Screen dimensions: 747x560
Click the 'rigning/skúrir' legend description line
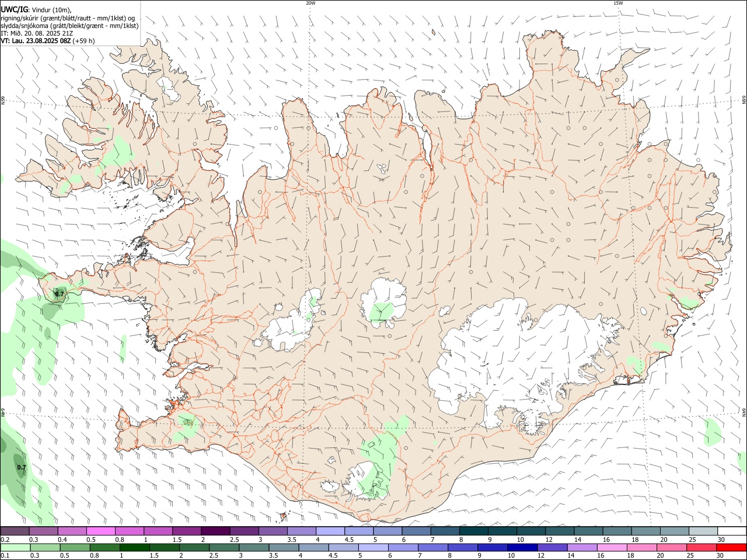(x=68, y=17)
